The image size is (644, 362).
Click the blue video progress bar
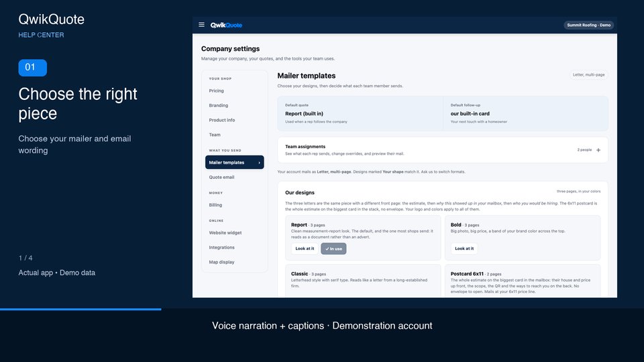80,310
